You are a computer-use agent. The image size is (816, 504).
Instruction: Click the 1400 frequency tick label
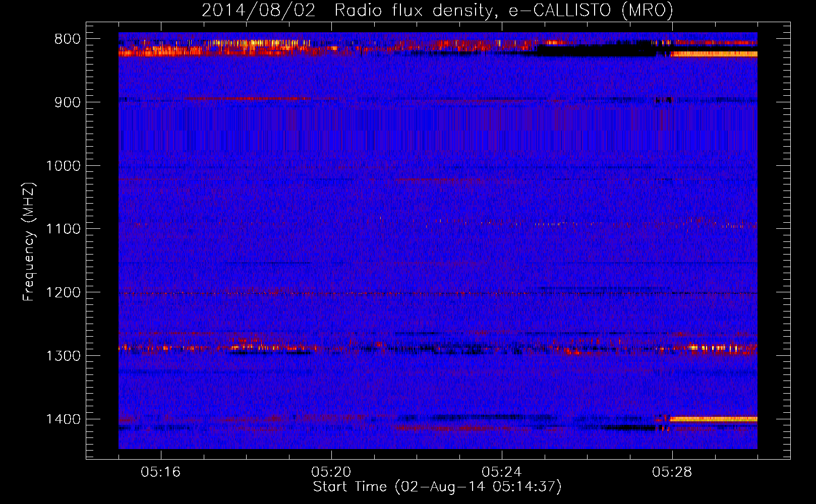pyautogui.click(x=63, y=419)
